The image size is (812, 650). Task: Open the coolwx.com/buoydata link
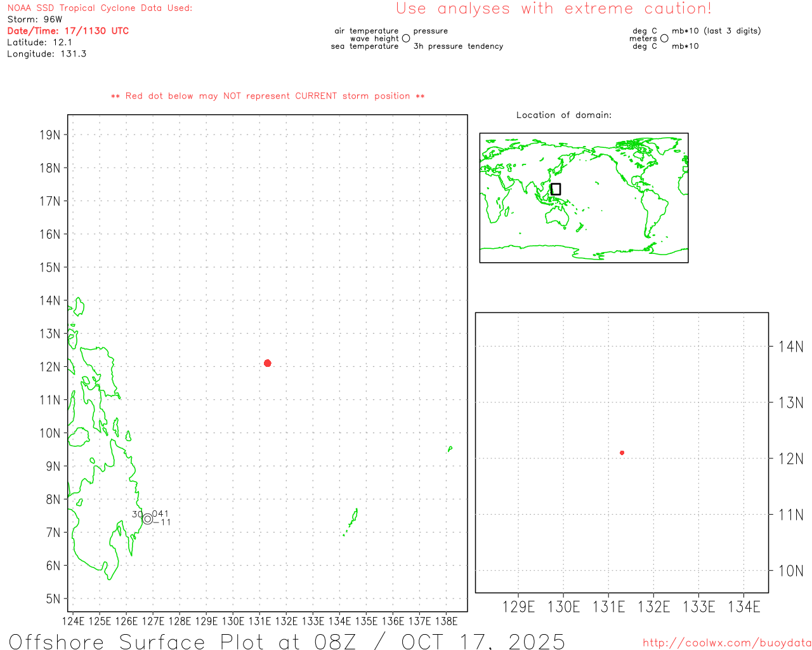point(726,643)
